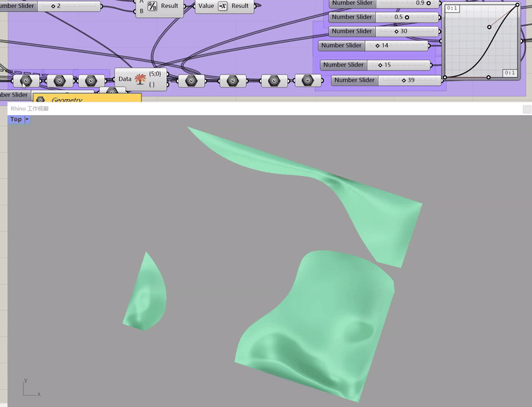This screenshot has width=532, height=407.
Task: Click the Graph Mapper top-right control point
Action: (x=517, y=5)
